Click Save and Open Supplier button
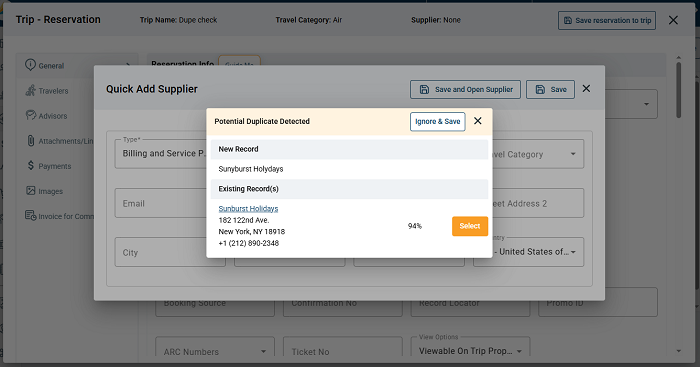Image resolution: width=700 pixels, height=367 pixels. [x=465, y=89]
